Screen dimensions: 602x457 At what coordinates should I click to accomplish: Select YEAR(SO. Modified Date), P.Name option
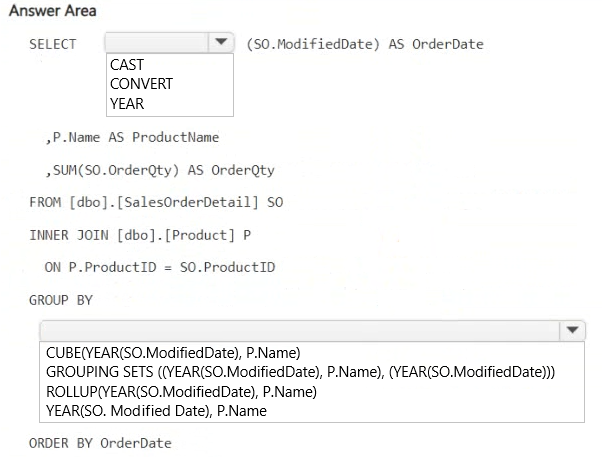tap(156, 411)
